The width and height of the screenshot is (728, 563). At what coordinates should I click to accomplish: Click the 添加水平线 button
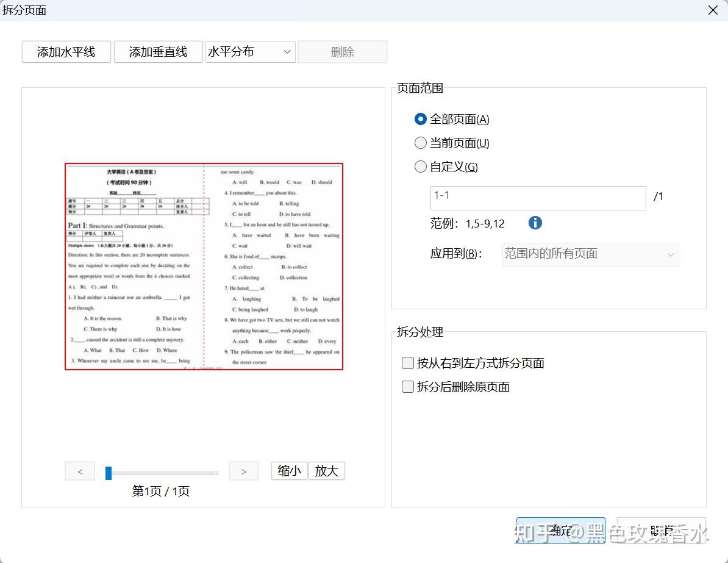point(65,52)
